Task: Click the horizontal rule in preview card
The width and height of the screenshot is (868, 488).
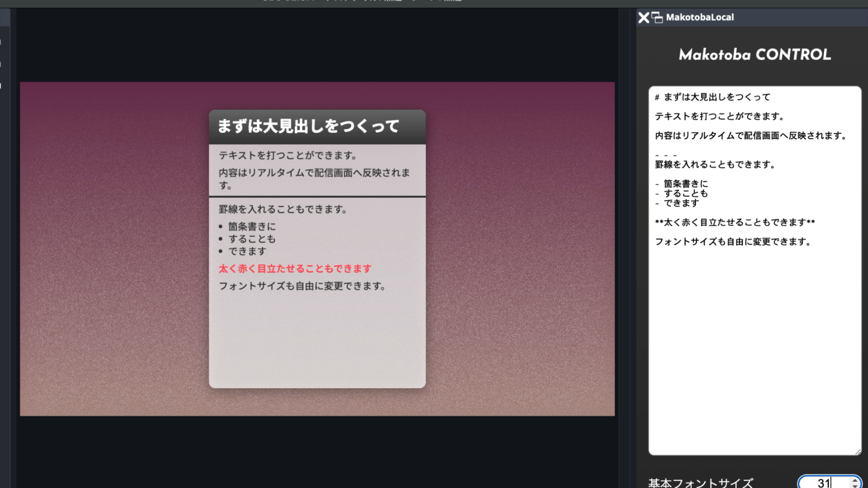Action: point(317,197)
